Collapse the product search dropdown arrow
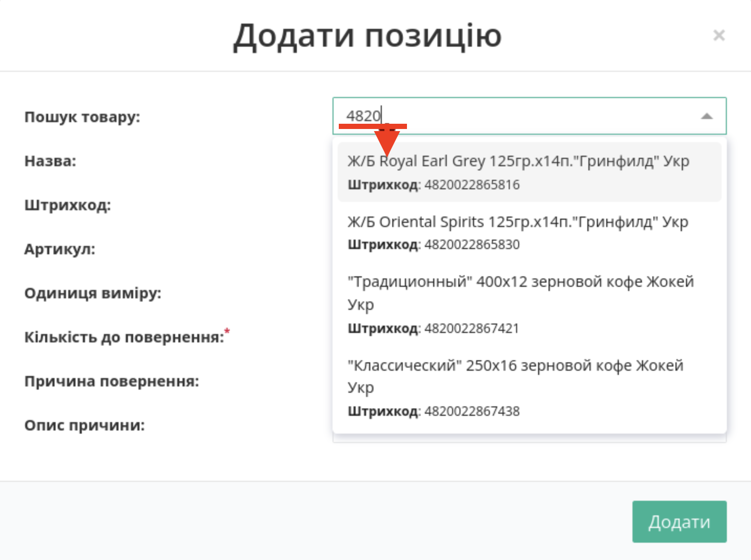Screen dimensions: 751x560 click(x=706, y=116)
